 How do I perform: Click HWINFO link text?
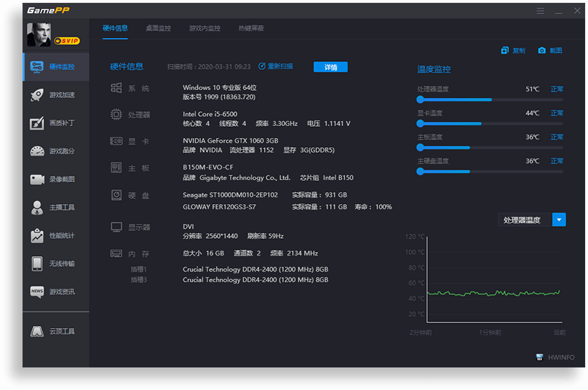(x=561, y=358)
